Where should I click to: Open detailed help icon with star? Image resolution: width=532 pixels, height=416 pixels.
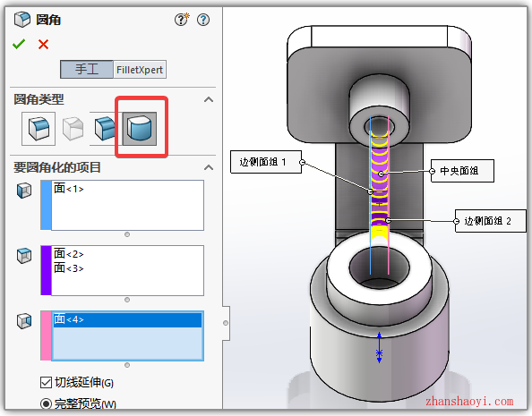pos(182,20)
